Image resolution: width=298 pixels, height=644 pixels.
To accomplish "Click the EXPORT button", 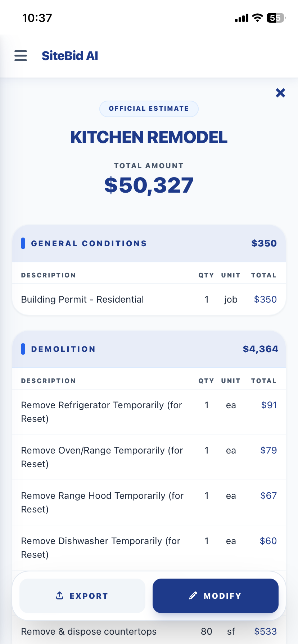I will pyautogui.click(x=82, y=595).
